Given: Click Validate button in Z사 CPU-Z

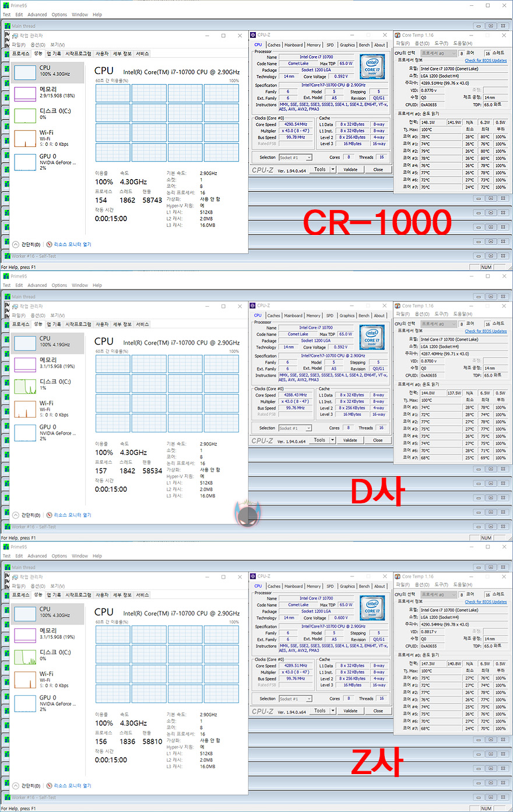Looking at the screenshot, I should pos(350,710).
